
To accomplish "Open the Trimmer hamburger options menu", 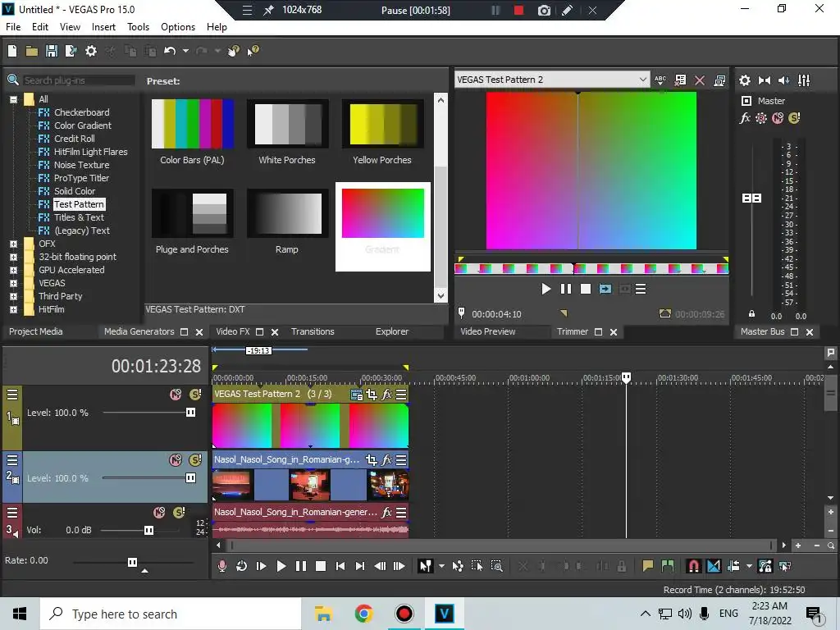I will point(641,290).
